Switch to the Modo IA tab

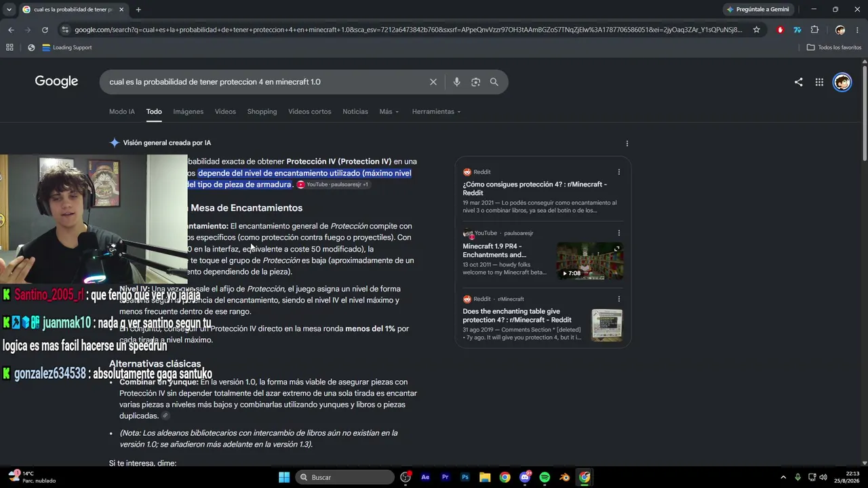click(122, 112)
